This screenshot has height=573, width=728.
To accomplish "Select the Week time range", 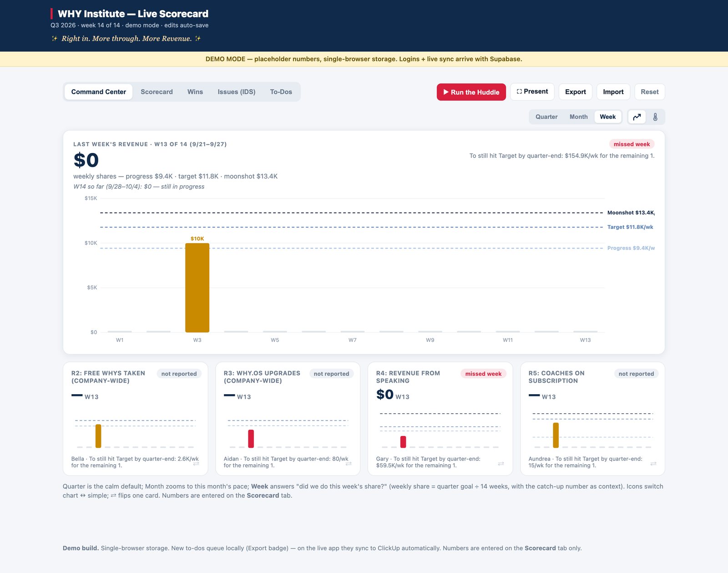I will pyautogui.click(x=607, y=117).
